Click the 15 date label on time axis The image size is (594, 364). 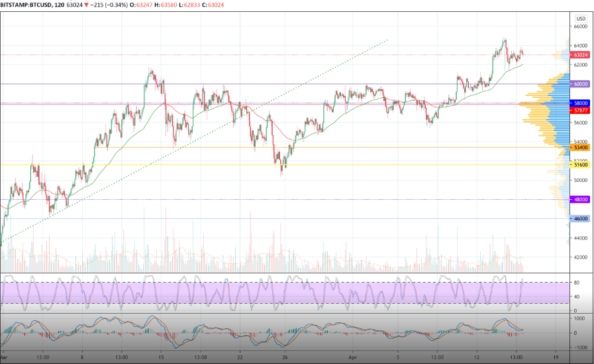click(161, 355)
